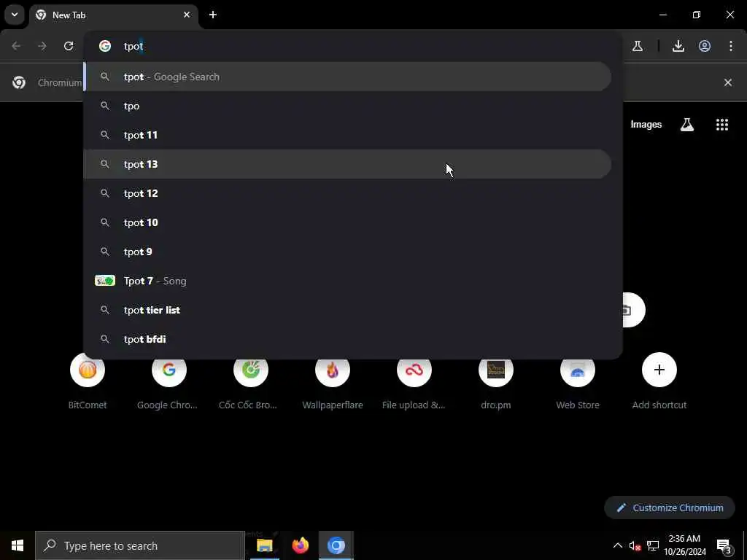Open a new tab with plus button
The image size is (747, 560).
pyautogui.click(x=213, y=15)
